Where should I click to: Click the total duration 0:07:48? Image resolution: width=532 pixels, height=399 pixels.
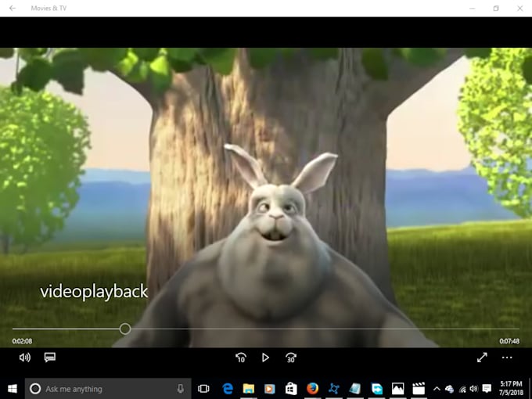tap(509, 341)
